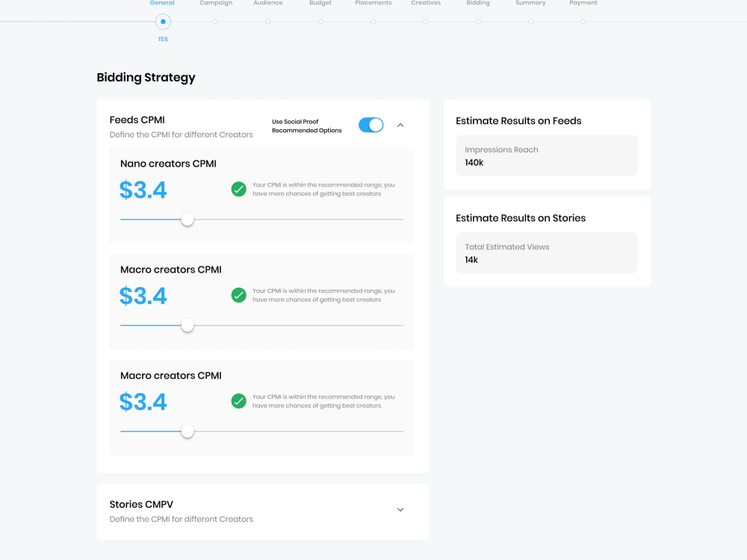747x560 pixels.
Task: Click the Bidding step indicator circle
Action: 478,22
